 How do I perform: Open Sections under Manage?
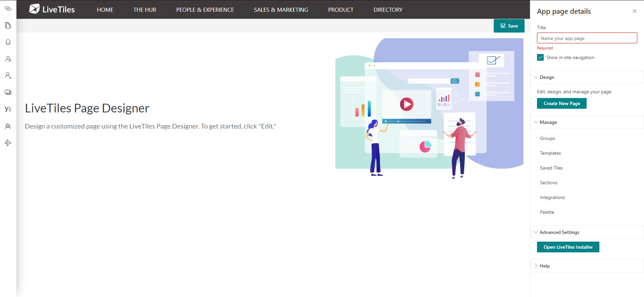pos(549,183)
